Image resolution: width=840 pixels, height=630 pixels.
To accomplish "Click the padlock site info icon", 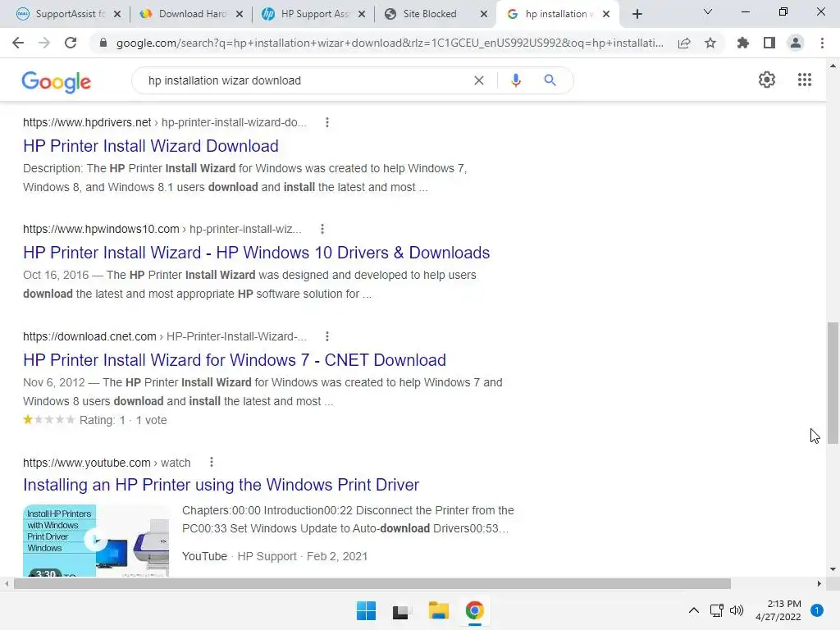I will pos(103,43).
